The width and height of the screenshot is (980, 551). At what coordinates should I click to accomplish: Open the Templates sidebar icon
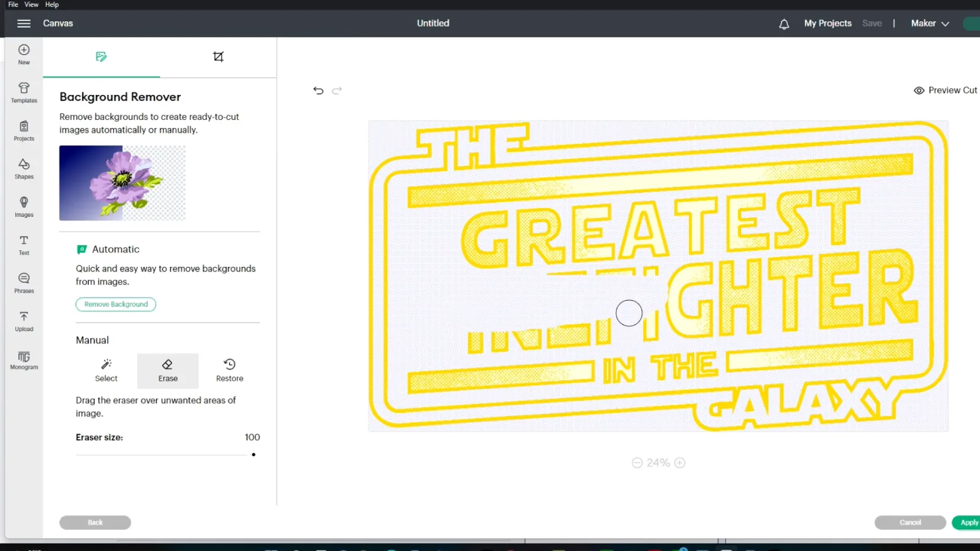24,92
